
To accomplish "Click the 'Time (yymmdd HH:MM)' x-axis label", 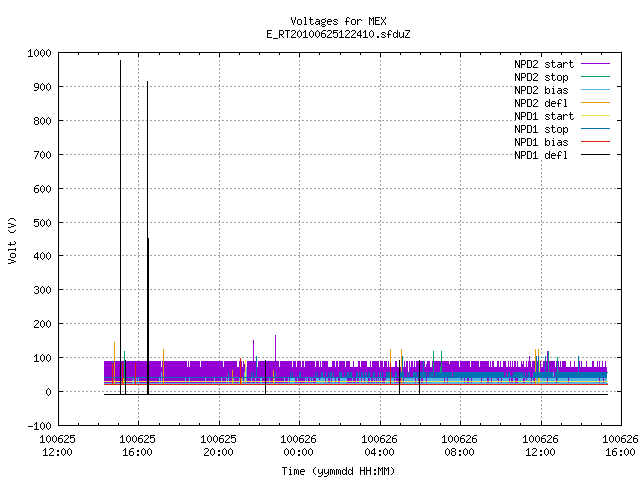I will (338, 471).
